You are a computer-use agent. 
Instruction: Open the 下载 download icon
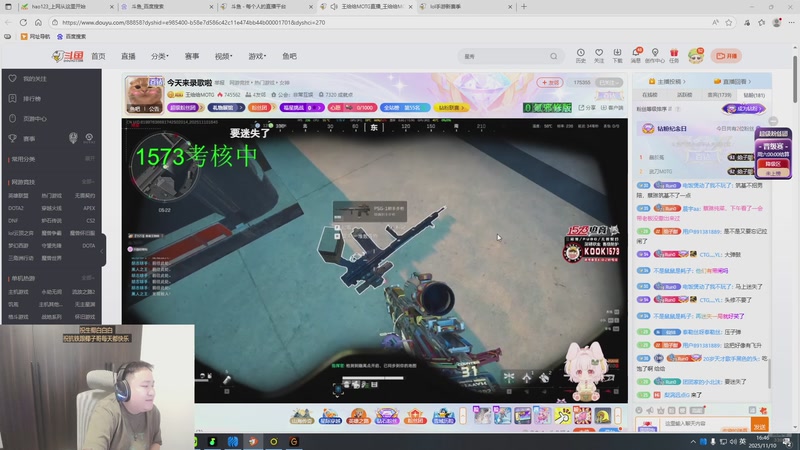[x=617, y=56]
